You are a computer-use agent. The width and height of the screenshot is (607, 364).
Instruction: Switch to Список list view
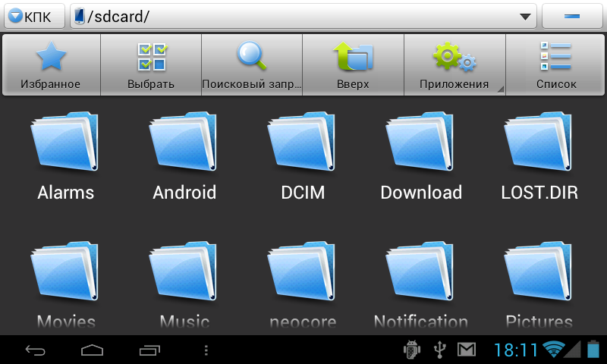555,64
